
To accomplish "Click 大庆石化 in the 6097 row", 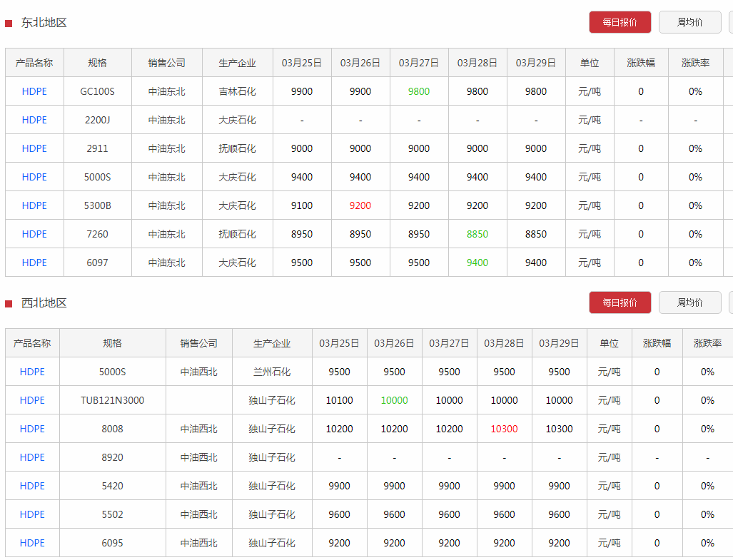I will tap(238, 263).
